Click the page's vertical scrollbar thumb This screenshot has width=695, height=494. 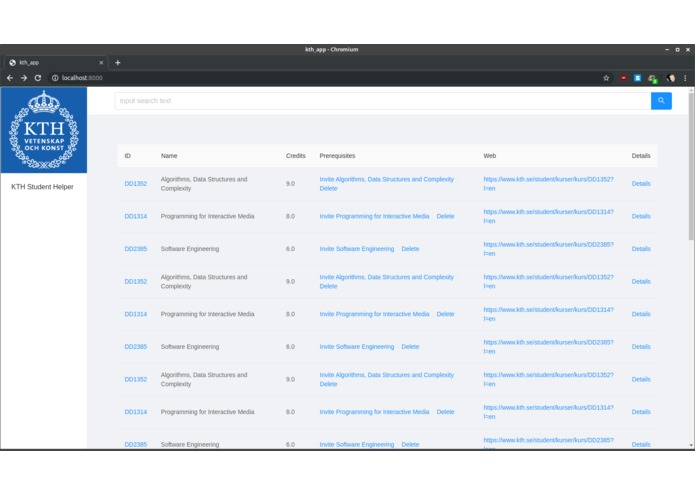(691, 166)
